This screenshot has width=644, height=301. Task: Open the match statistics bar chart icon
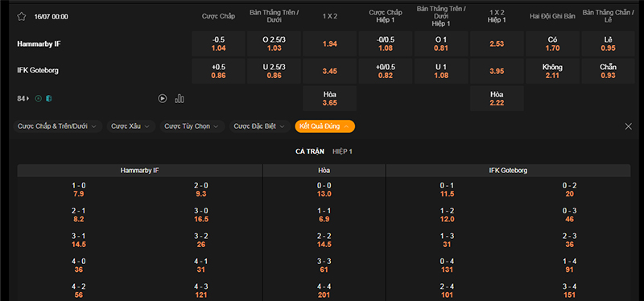tap(180, 98)
